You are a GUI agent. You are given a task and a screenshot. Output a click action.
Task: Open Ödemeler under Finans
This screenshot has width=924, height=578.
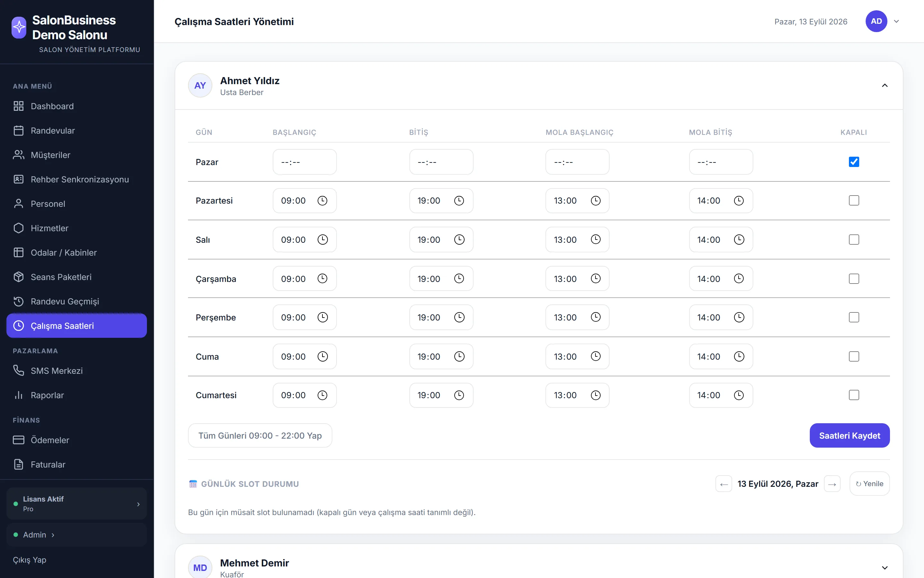pyautogui.click(x=77, y=440)
